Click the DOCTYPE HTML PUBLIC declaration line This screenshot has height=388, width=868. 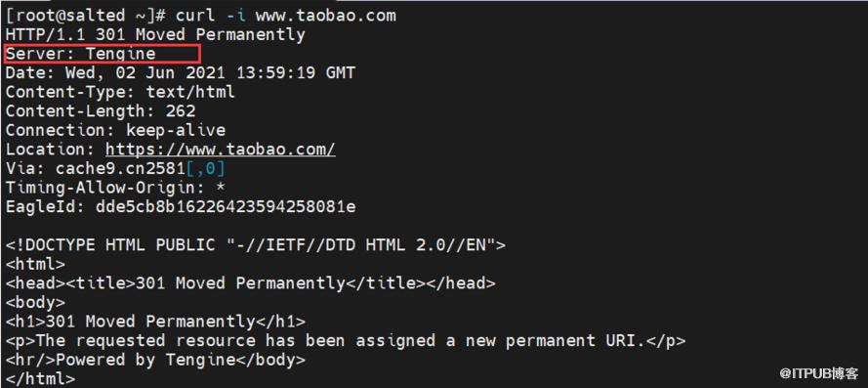(x=256, y=245)
